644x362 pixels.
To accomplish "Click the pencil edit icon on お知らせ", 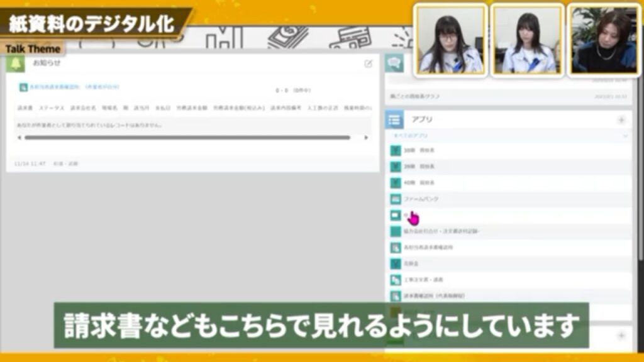I will tap(367, 63).
